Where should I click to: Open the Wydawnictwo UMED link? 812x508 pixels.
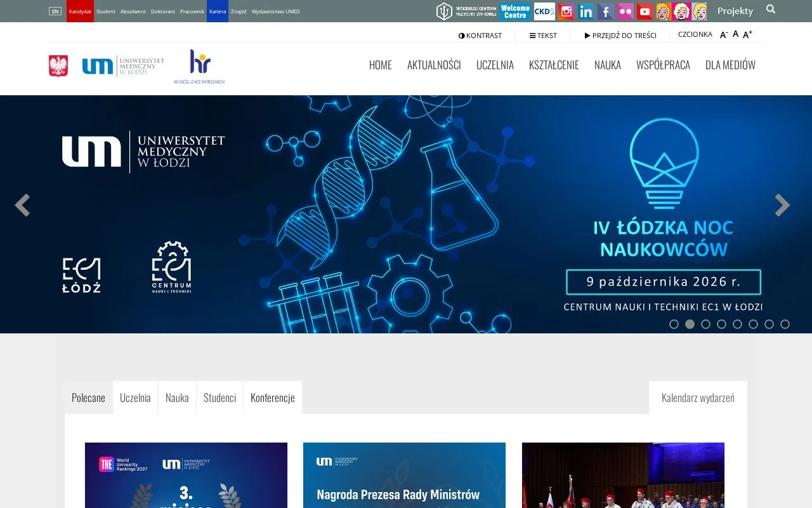(x=276, y=11)
